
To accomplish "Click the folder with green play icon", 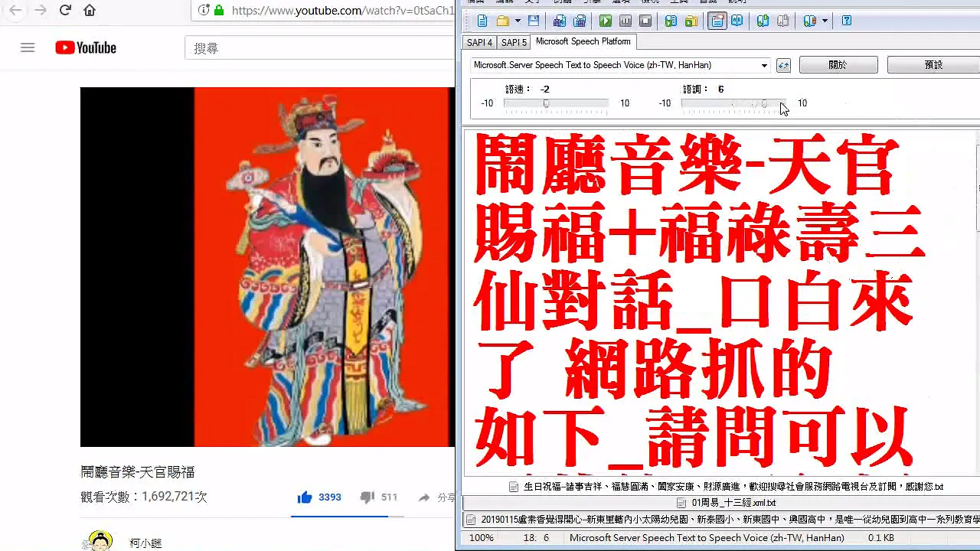I will pos(691,21).
